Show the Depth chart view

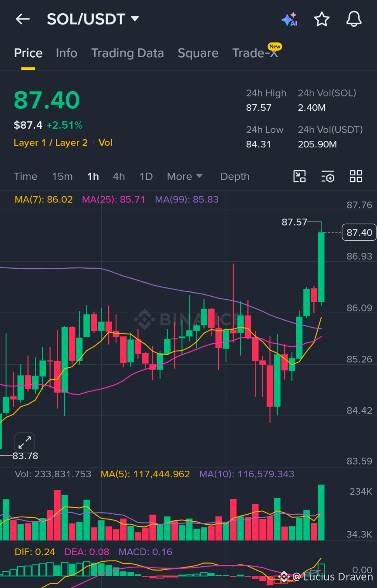235,176
